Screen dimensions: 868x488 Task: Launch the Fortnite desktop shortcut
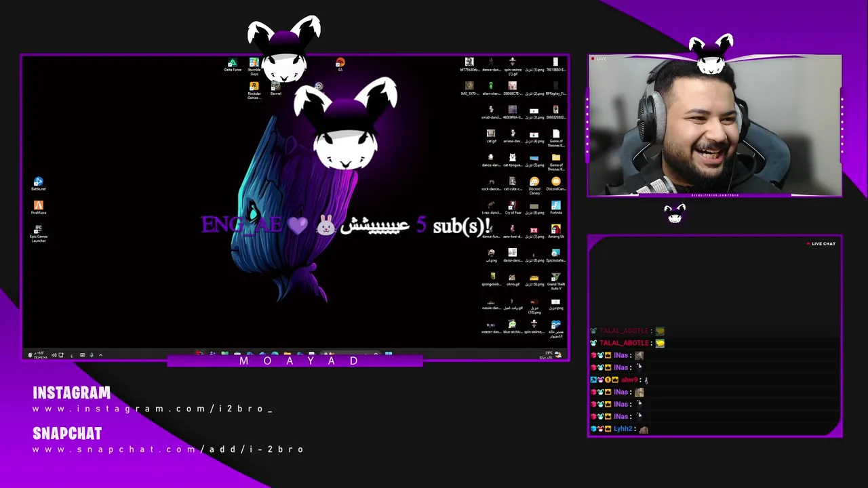tap(556, 207)
